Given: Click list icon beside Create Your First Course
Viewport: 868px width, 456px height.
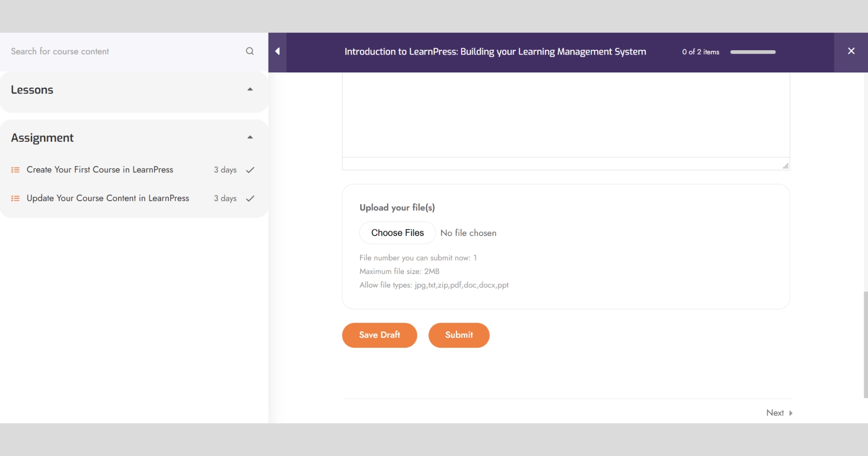Looking at the screenshot, I should click(15, 170).
